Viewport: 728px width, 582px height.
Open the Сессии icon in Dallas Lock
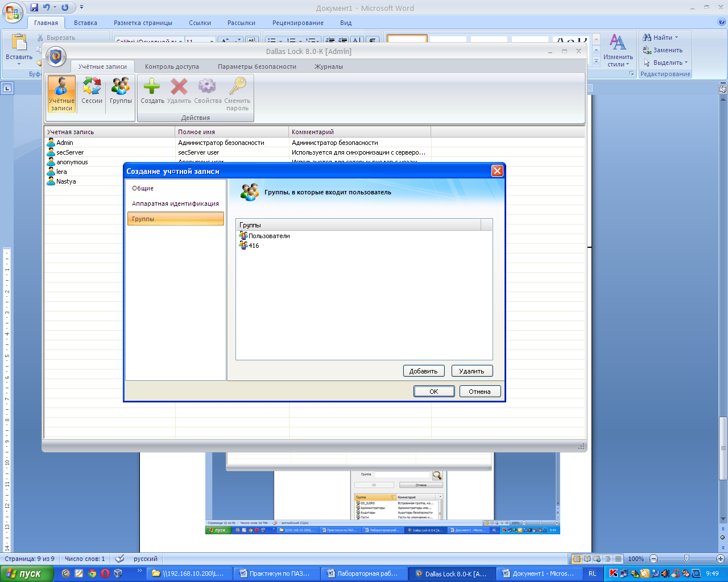92,91
